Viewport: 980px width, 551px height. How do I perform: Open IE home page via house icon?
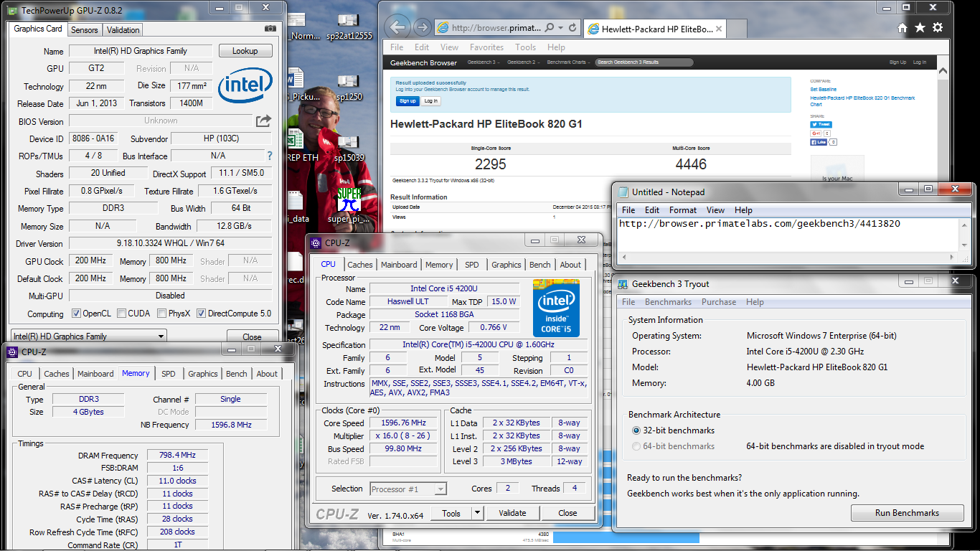coord(903,28)
